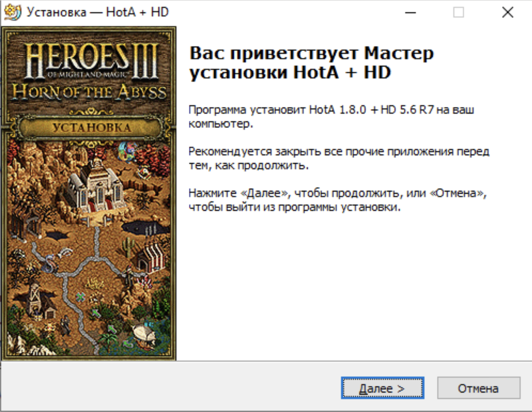Screen dimensions: 532x412
Task: Click the installer icon in the title bar
Action: click(x=12, y=12)
